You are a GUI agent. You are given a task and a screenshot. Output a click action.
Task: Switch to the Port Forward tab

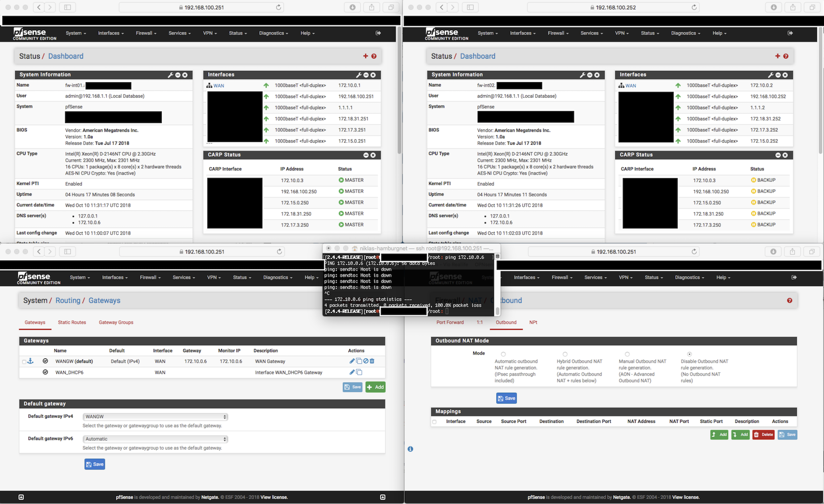tap(450, 322)
